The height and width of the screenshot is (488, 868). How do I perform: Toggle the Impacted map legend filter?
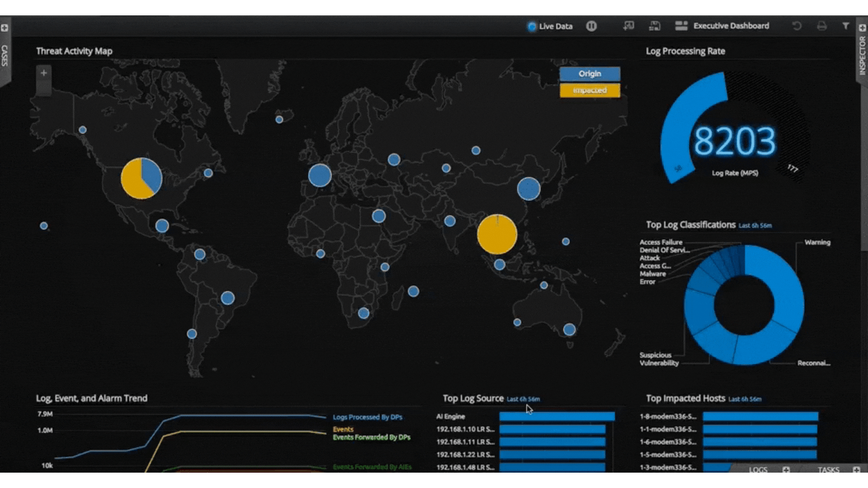click(x=590, y=90)
